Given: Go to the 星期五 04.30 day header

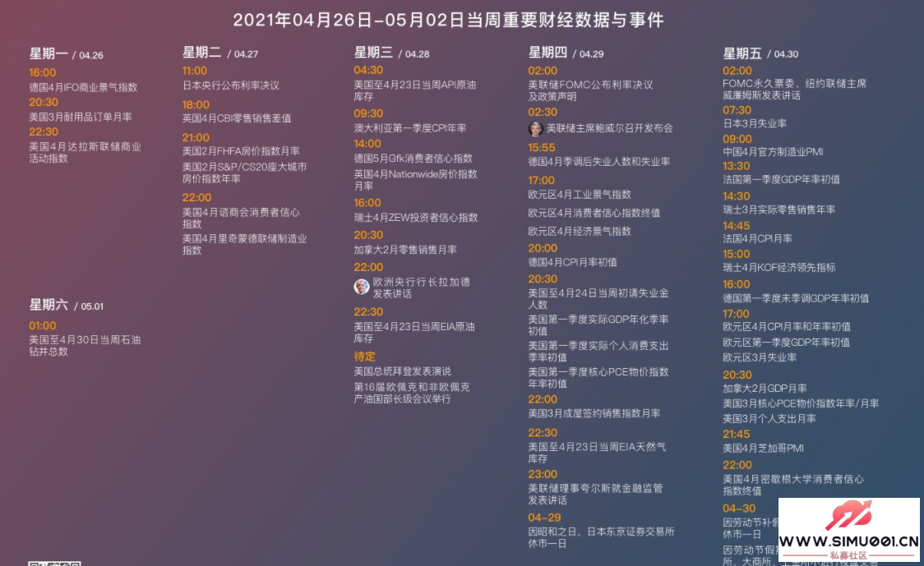Looking at the screenshot, I should click(760, 53).
